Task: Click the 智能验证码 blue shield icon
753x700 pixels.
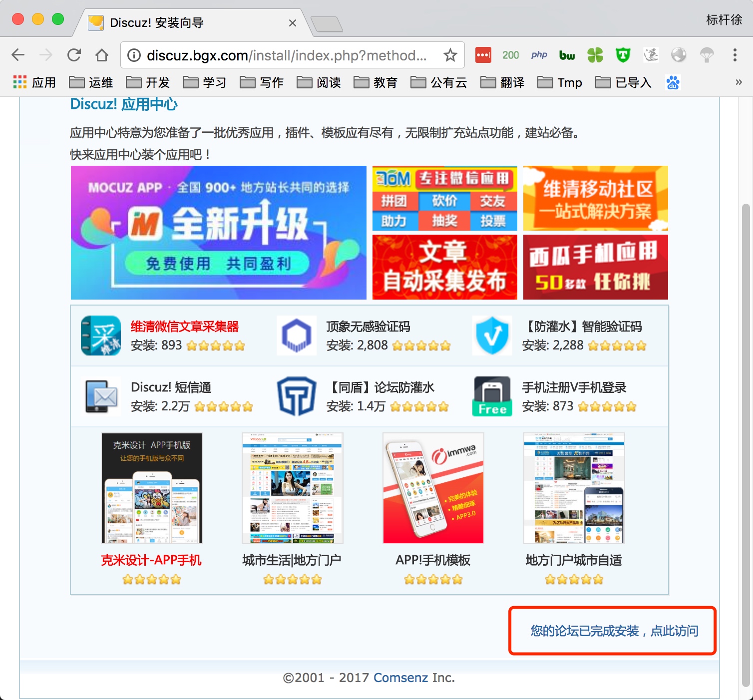Action: pyautogui.click(x=492, y=336)
